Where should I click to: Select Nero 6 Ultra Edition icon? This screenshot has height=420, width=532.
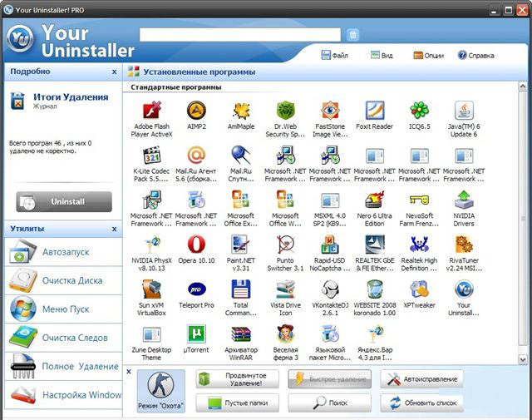coord(375,200)
